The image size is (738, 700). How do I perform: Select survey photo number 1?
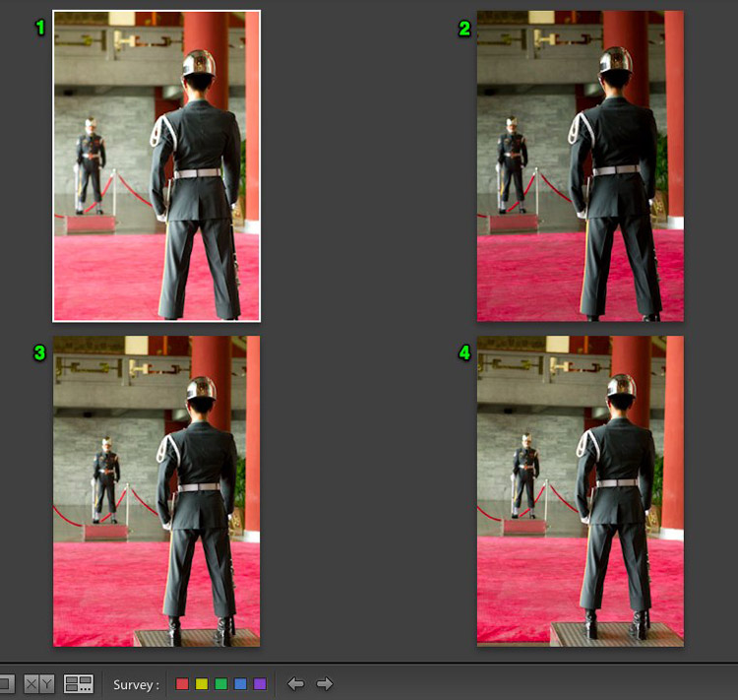tap(156, 165)
